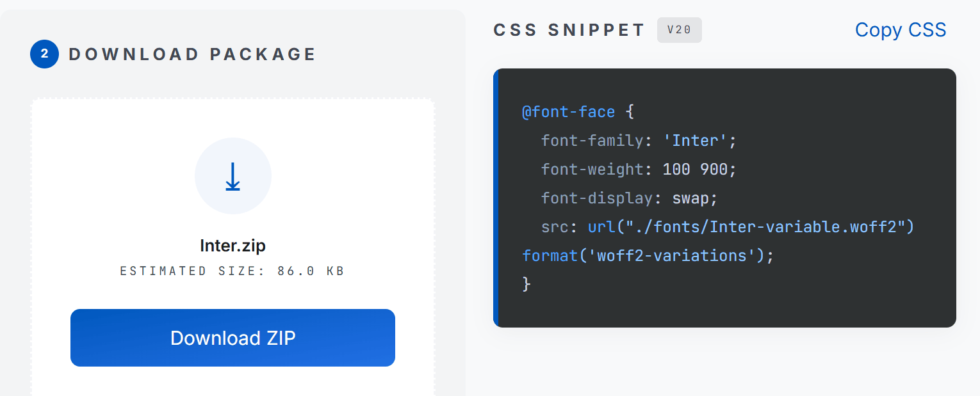Select the Inter.zip file name
Viewport: 980px width, 396px height.
tap(233, 246)
